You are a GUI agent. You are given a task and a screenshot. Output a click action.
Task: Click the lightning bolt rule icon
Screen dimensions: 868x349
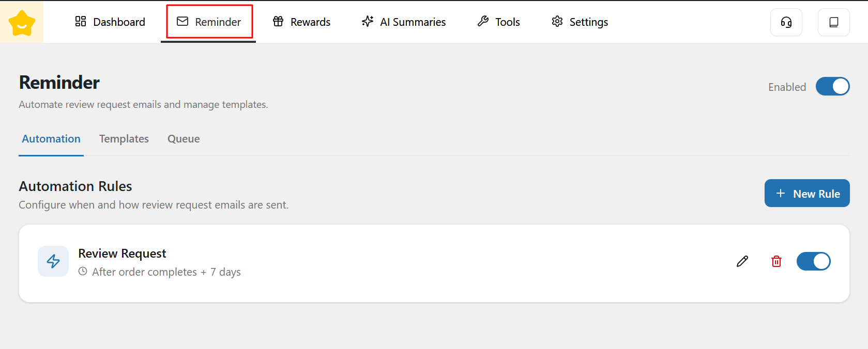[53, 261]
